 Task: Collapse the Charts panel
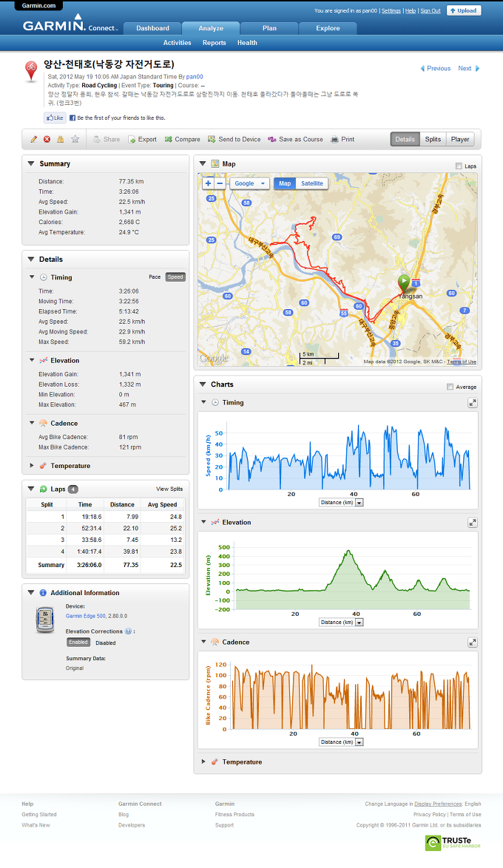(x=203, y=384)
